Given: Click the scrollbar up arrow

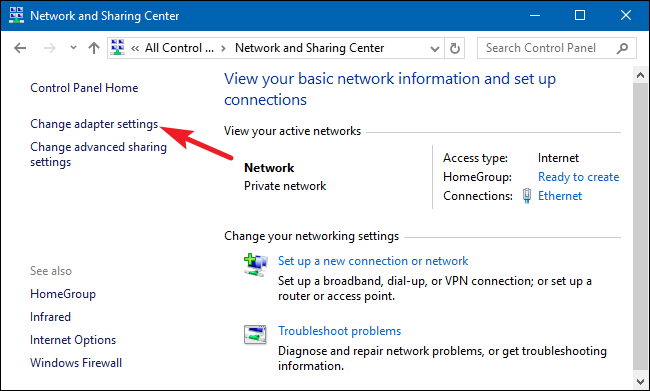Looking at the screenshot, I should coord(640,75).
